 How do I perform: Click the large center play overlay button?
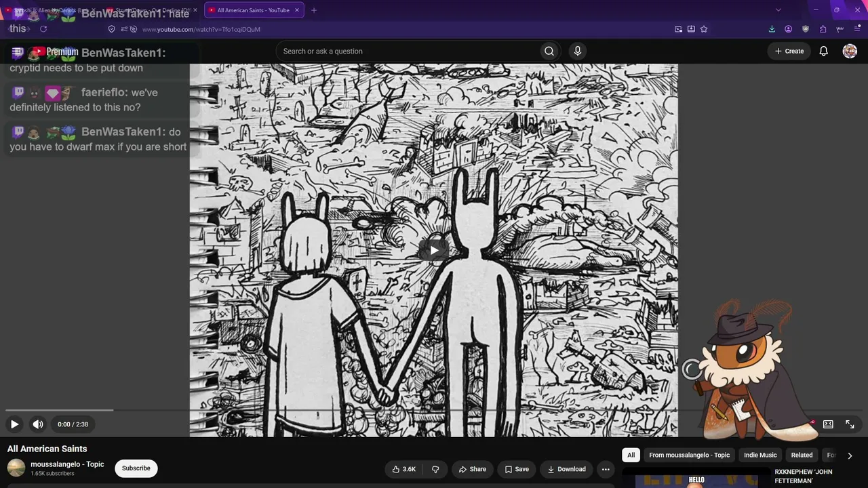point(434,250)
